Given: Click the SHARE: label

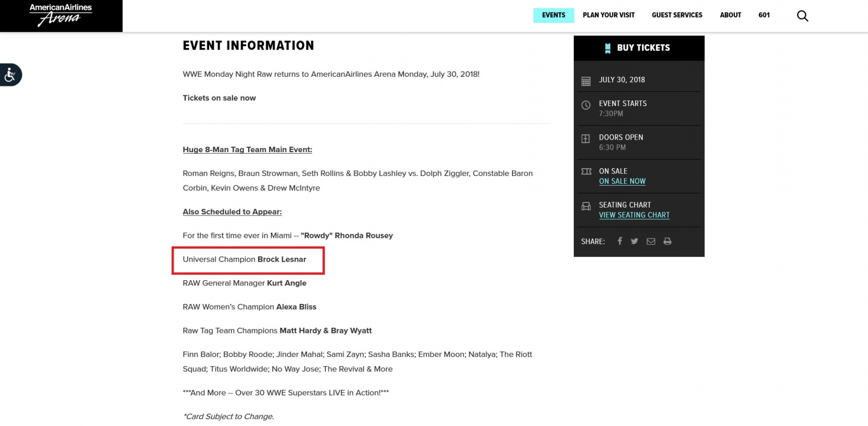Looking at the screenshot, I should click(x=593, y=242).
